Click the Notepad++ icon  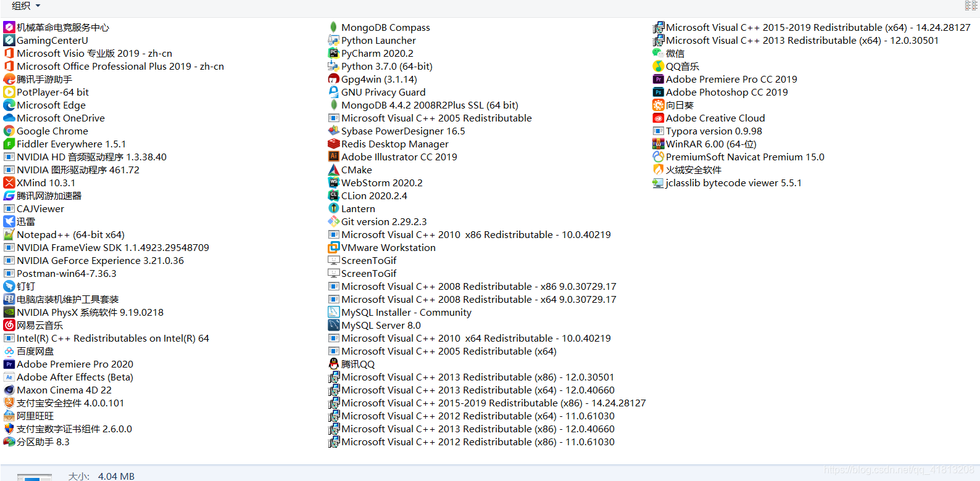click(9, 234)
